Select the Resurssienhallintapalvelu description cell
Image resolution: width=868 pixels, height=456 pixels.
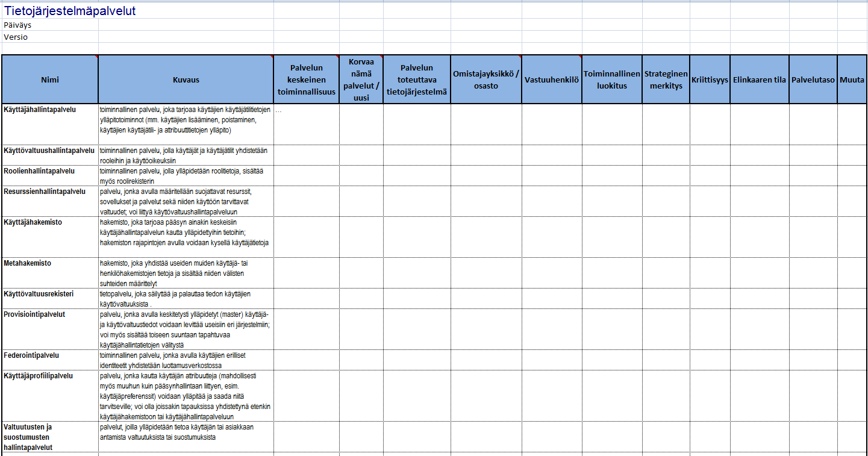(186, 202)
